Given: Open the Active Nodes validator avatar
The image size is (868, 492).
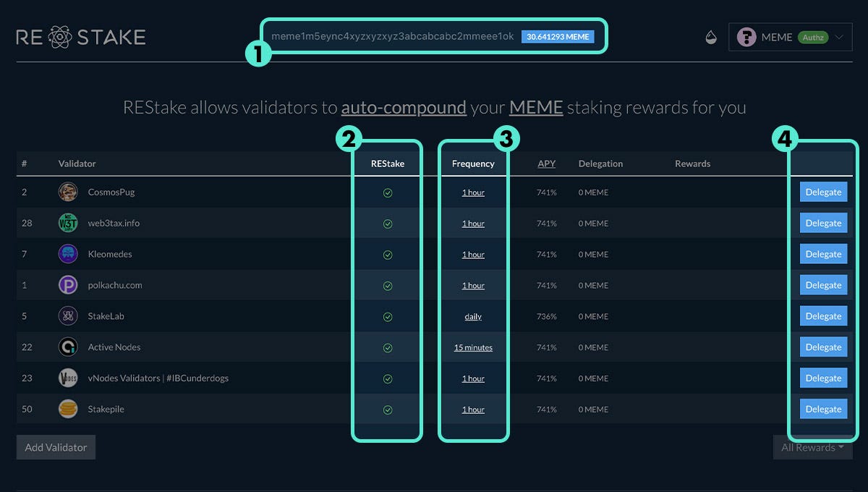Looking at the screenshot, I should coord(68,347).
